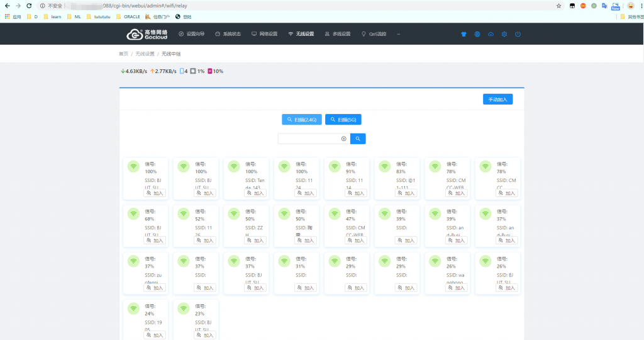Open the theme (shirt) icon in header
The height and width of the screenshot is (340, 644).
click(464, 34)
